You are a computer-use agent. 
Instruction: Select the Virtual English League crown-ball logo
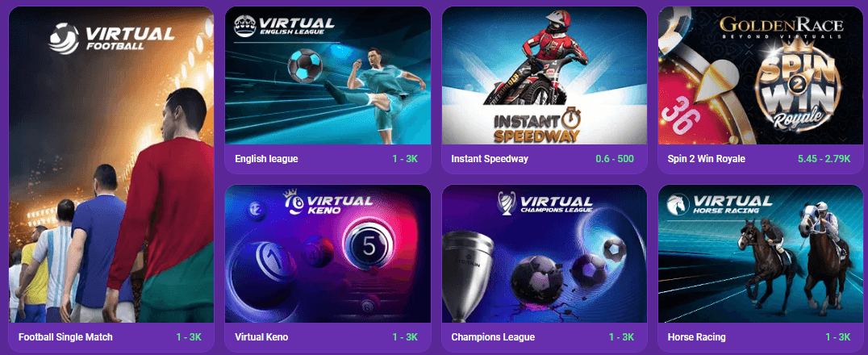tap(244, 26)
